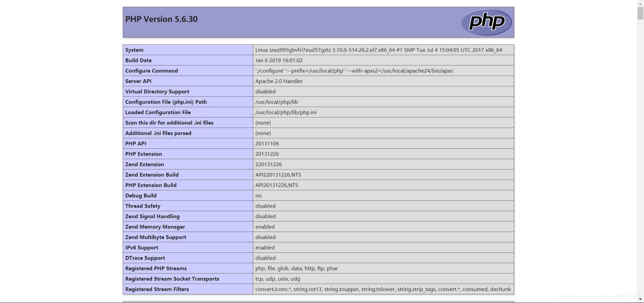Select Configuration File (php.ini) Path label

point(166,102)
